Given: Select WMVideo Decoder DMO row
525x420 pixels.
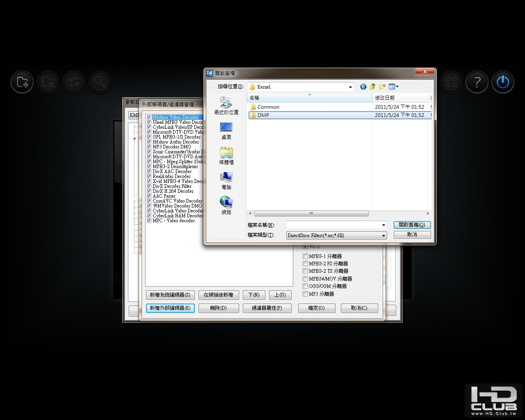Looking at the screenshot, I should (x=177, y=206).
